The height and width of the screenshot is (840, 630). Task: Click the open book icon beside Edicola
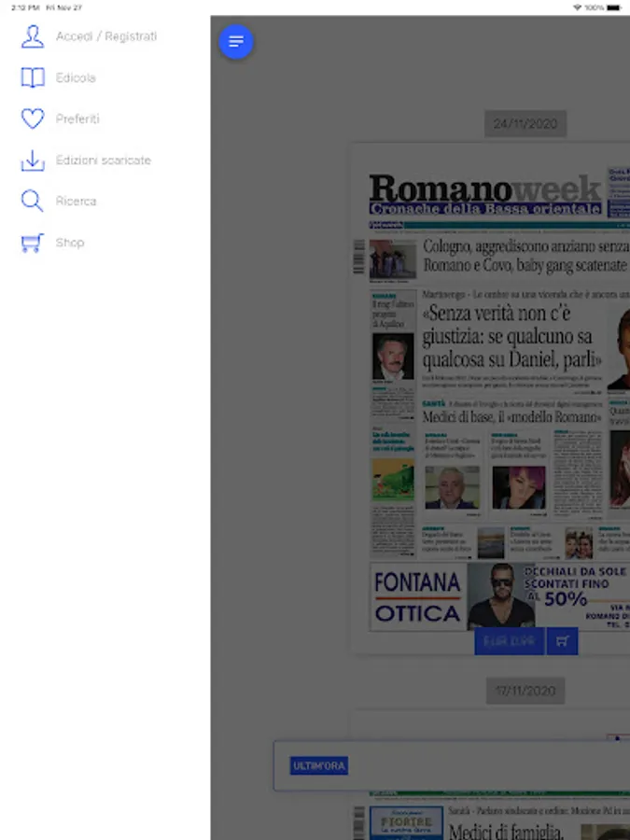pyautogui.click(x=33, y=77)
